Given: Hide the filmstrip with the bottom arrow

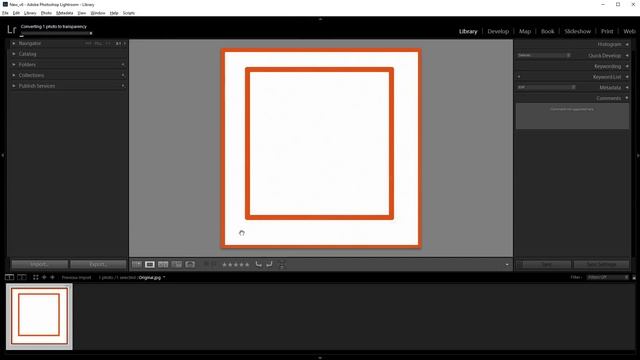Looking at the screenshot, I should tap(320, 358).
